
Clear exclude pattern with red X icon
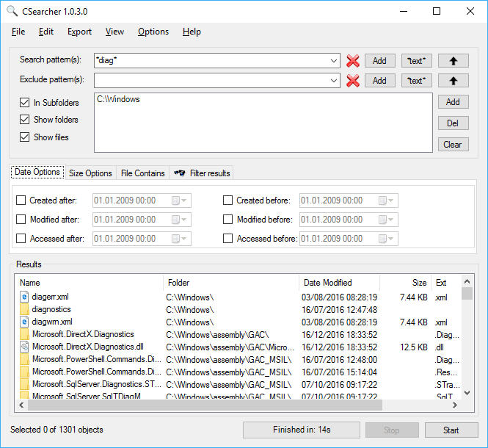(x=353, y=81)
